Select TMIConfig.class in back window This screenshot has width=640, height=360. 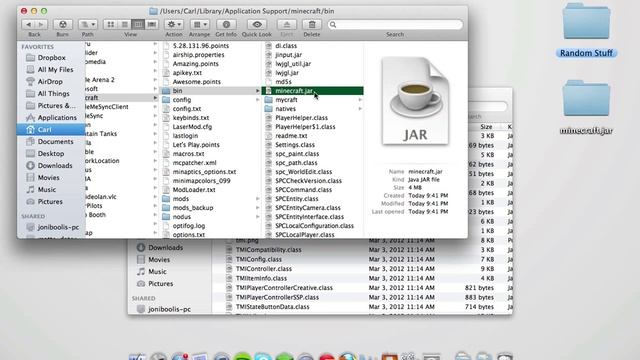258,259
